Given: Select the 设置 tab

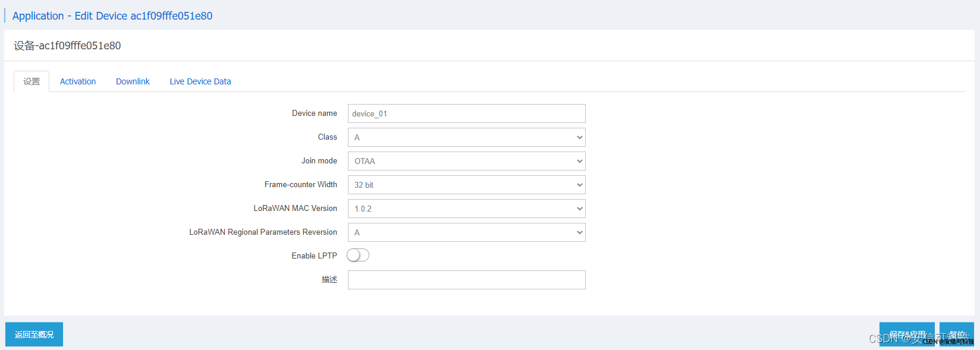Looking at the screenshot, I should click(x=32, y=81).
